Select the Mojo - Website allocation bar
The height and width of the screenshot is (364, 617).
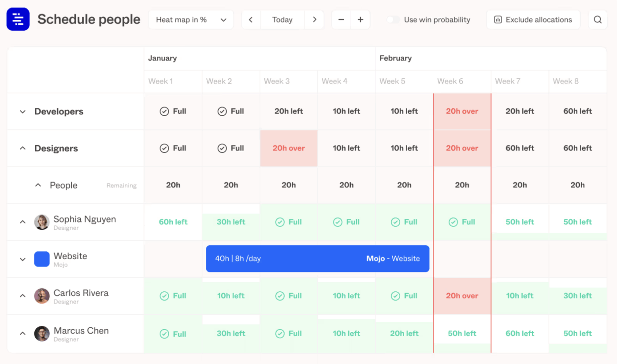point(317,259)
